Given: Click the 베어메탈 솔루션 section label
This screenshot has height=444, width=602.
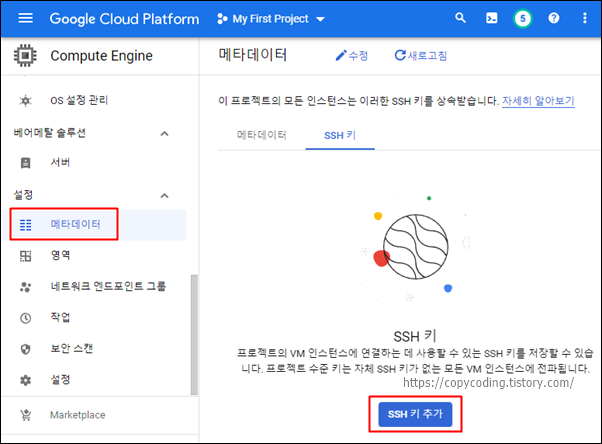Looking at the screenshot, I should tap(50, 133).
